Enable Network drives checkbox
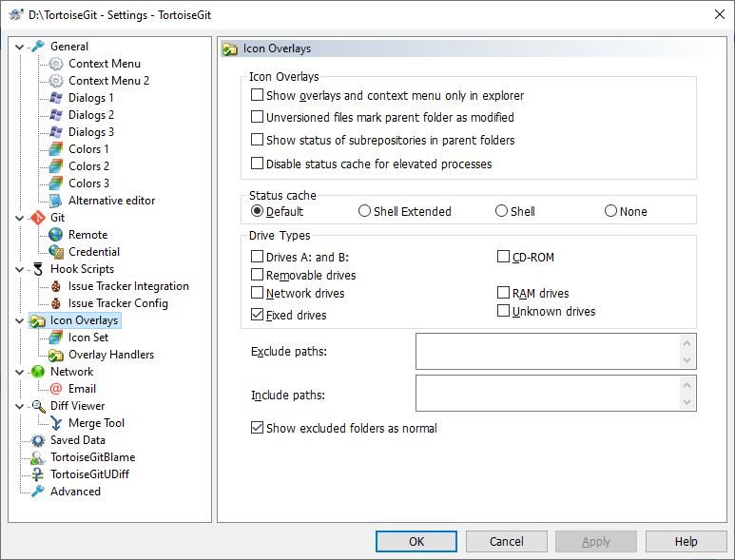The width and height of the screenshot is (735, 560). coord(258,294)
